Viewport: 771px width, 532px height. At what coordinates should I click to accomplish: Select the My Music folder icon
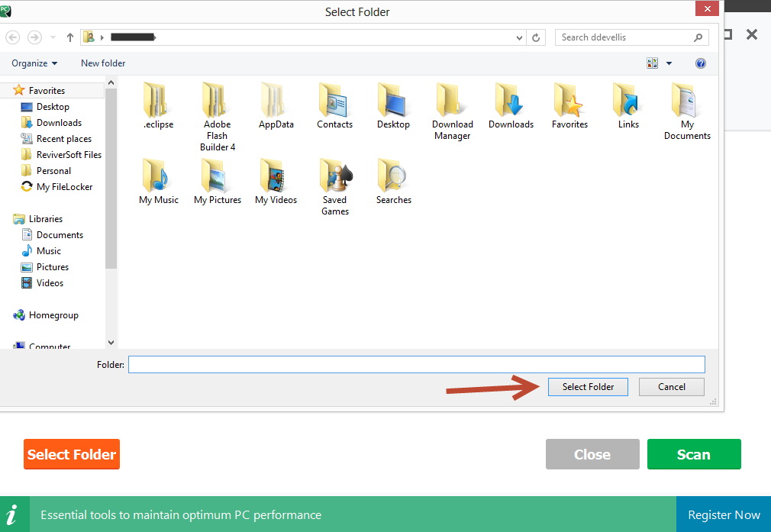pos(156,176)
